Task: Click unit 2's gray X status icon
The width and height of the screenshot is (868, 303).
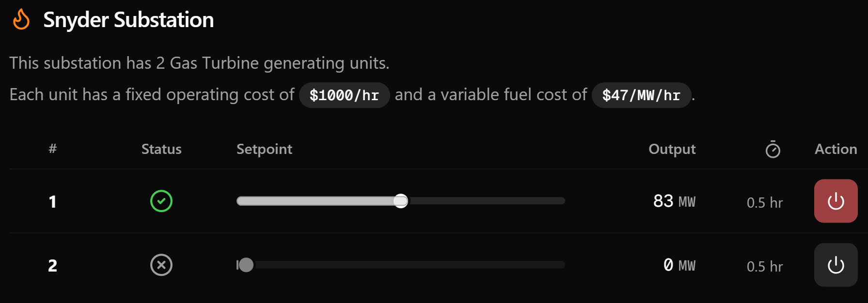Action: tap(161, 265)
